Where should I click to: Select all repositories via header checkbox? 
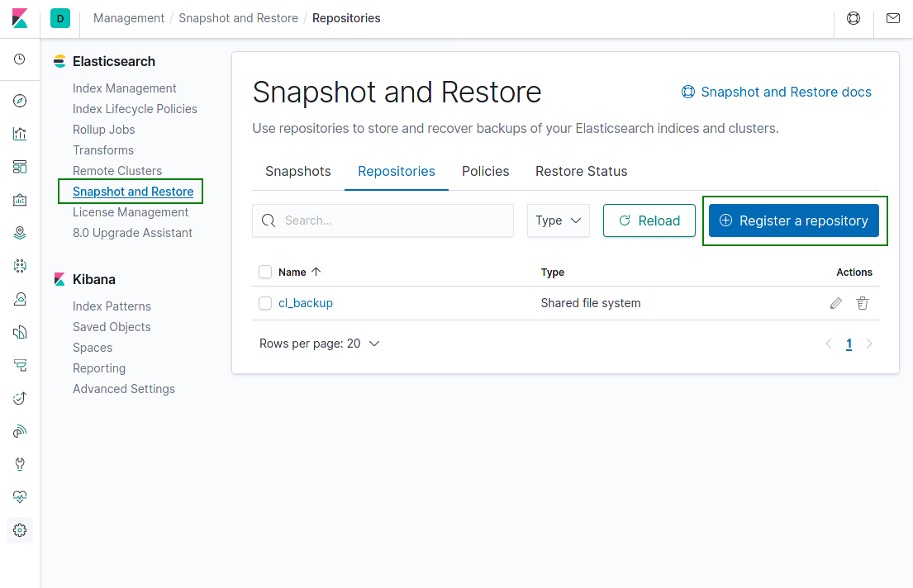[x=264, y=272]
